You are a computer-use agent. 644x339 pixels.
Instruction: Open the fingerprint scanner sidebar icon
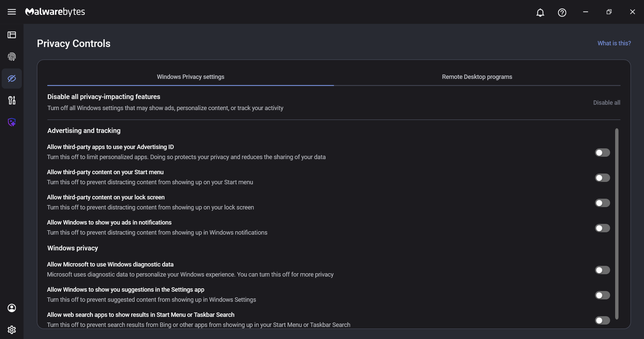point(12,57)
